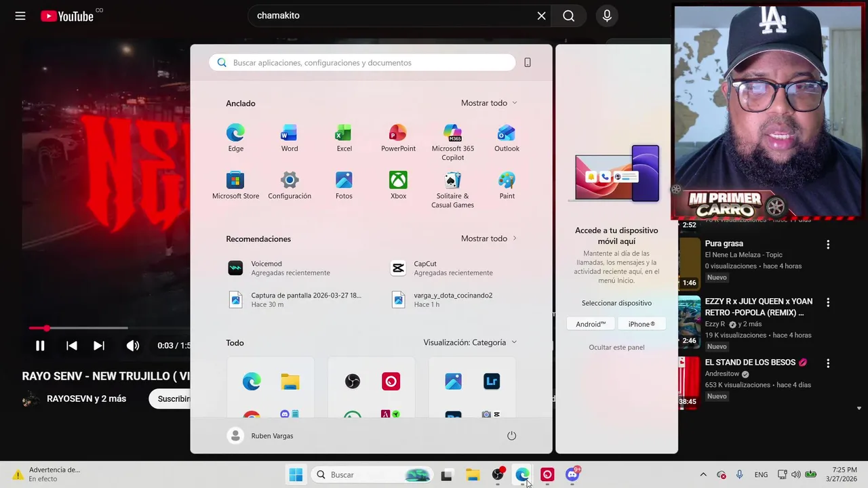Open Xbox app

coord(398,186)
